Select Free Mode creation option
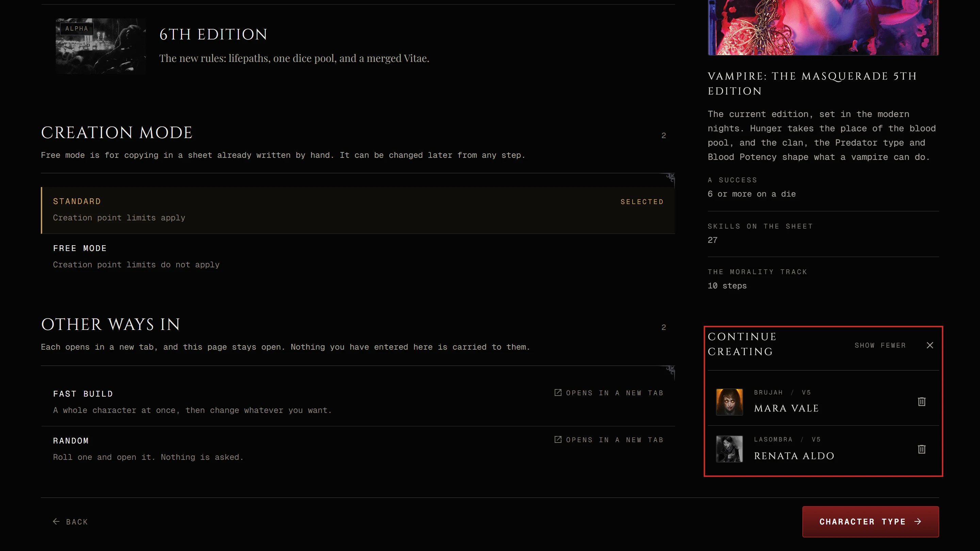Image resolution: width=980 pixels, height=551 pixels. pos(358,257)
